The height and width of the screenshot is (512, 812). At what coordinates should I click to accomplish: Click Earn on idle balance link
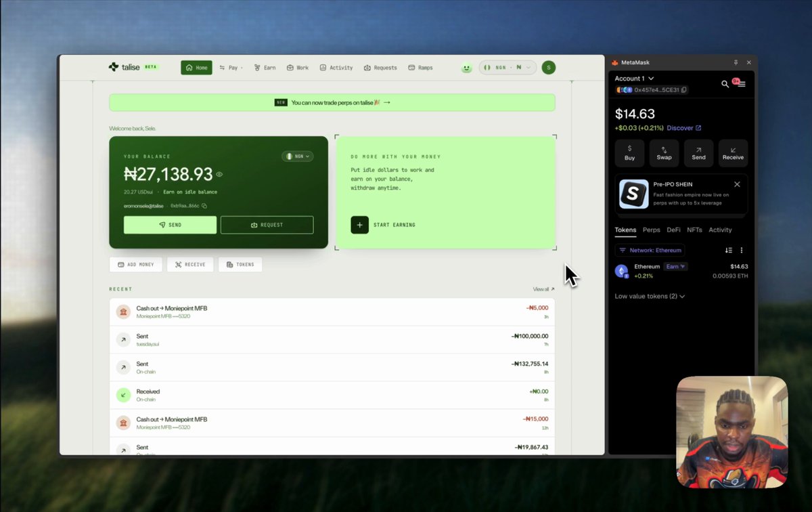pyautogui.click(x=190, y=192)
